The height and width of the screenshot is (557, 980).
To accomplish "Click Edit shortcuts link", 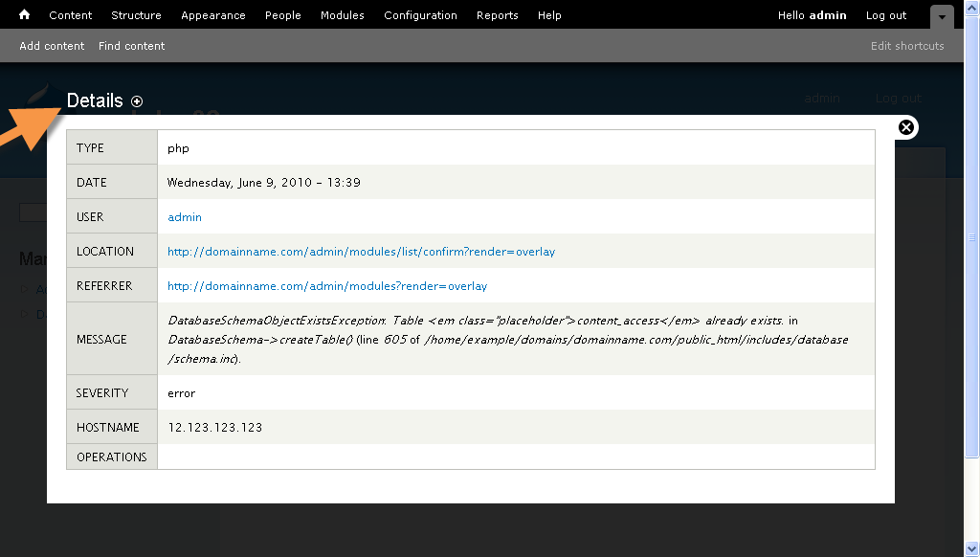I will click(907, 46).
